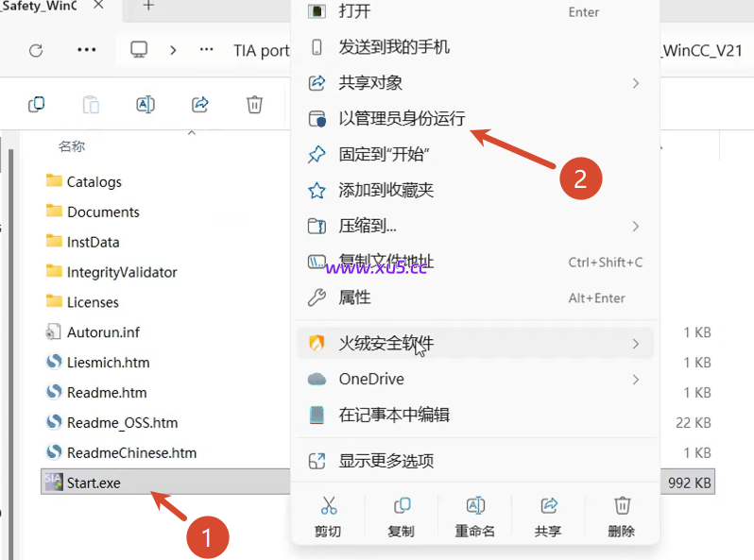Click the toolbar share icon
This screenshot has height=560, width=754.
coord(199,105)
